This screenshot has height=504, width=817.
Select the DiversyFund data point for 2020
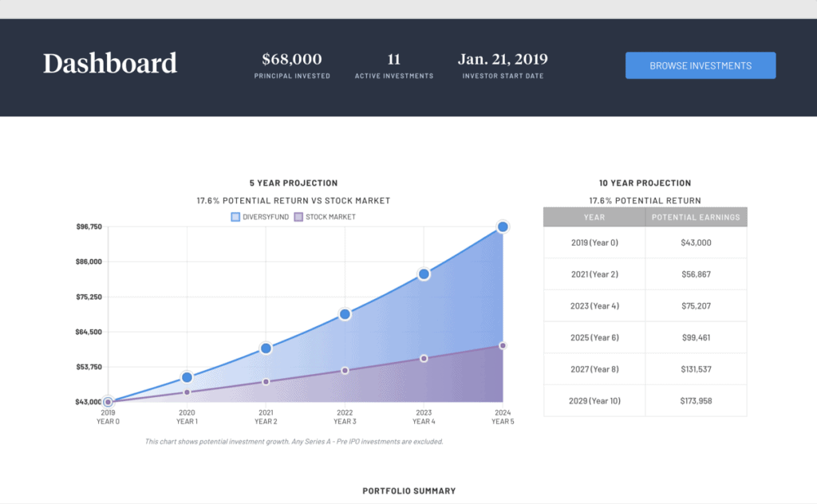(187, 377)
